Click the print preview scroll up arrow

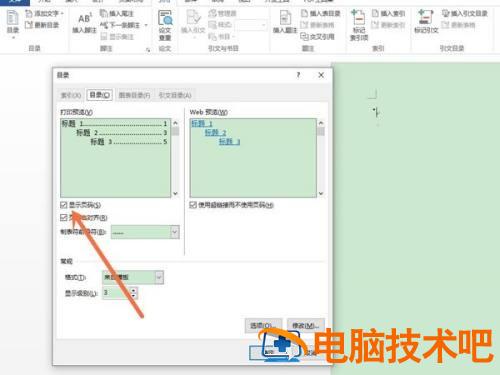tap(176, 123)
